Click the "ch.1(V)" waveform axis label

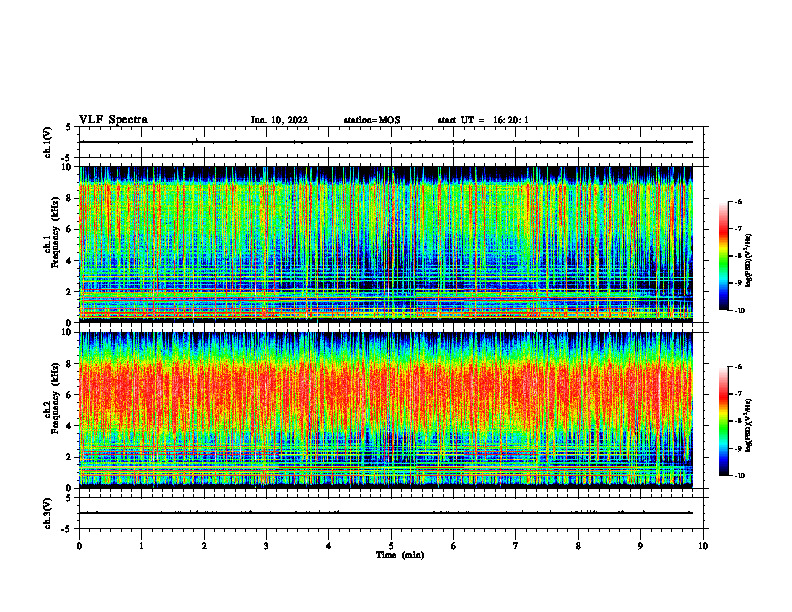[x=47, y=142]
